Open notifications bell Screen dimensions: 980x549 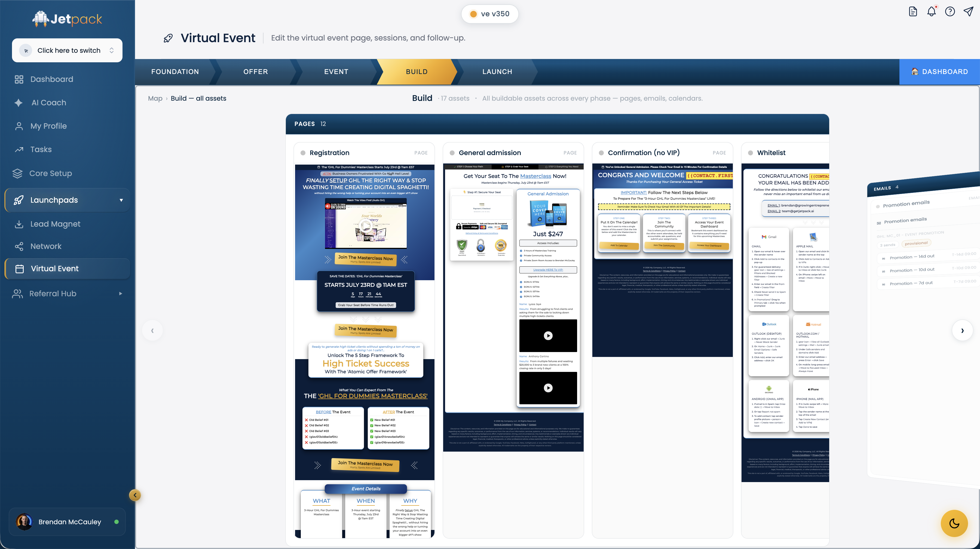(931, 12)
